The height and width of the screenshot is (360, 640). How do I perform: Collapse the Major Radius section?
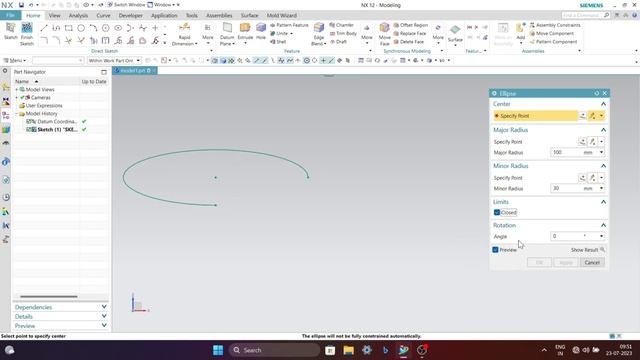(603, 130)
